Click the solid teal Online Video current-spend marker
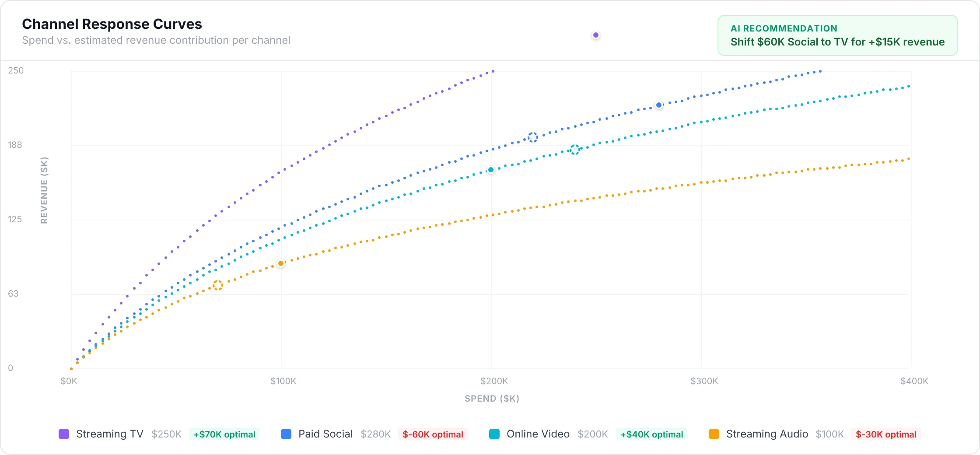Viewport: 980px width, 455px height. tap(491, 170)
